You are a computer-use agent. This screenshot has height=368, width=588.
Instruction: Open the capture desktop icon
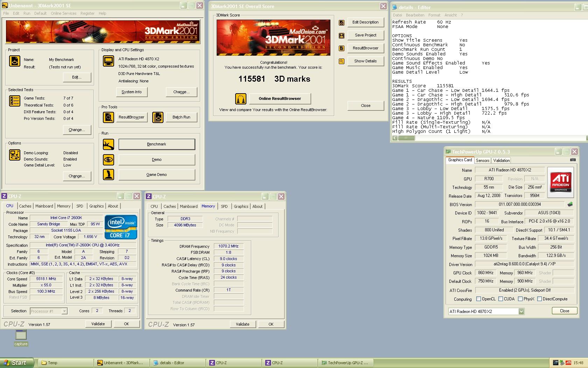pos(21,338)
